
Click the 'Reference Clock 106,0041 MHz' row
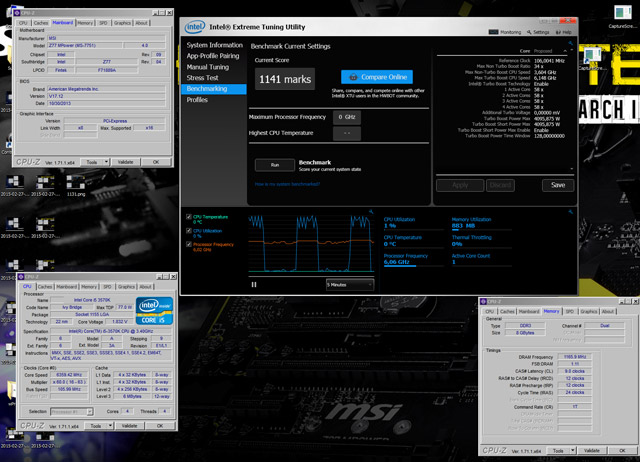532,60
